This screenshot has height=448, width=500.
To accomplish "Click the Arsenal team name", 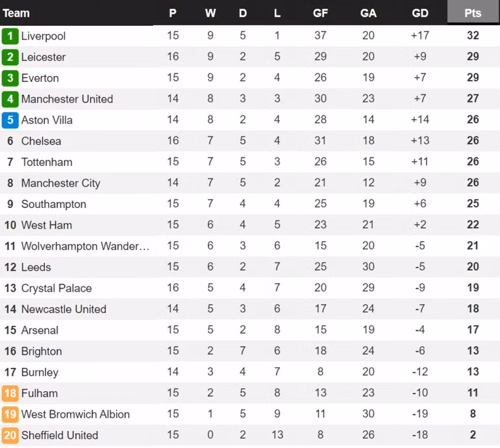I will point(40,330).
